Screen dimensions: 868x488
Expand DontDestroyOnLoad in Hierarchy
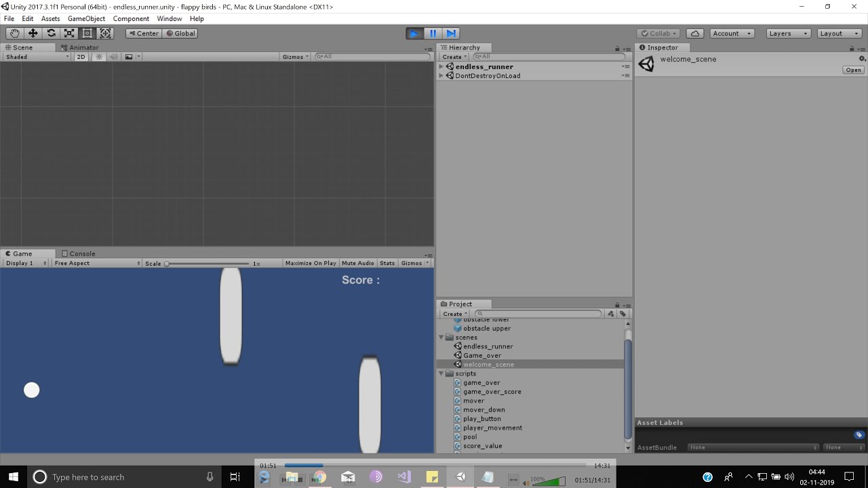(x=441, y=76)
